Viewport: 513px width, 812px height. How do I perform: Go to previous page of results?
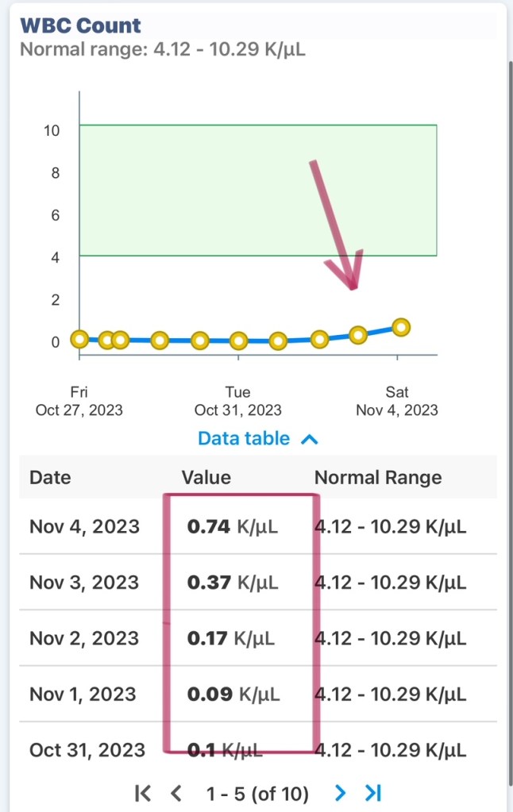point(177,792)
